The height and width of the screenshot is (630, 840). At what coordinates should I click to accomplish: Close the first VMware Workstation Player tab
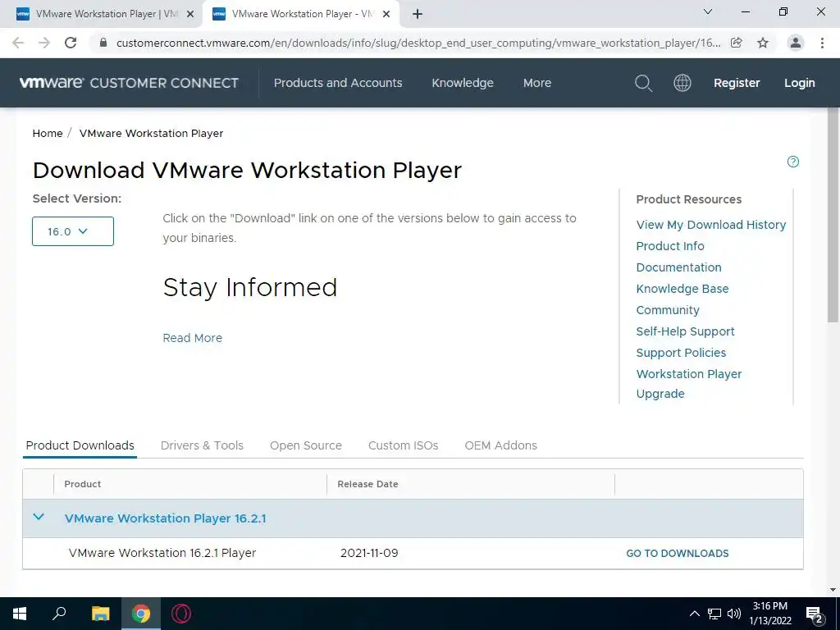(190, 15)
